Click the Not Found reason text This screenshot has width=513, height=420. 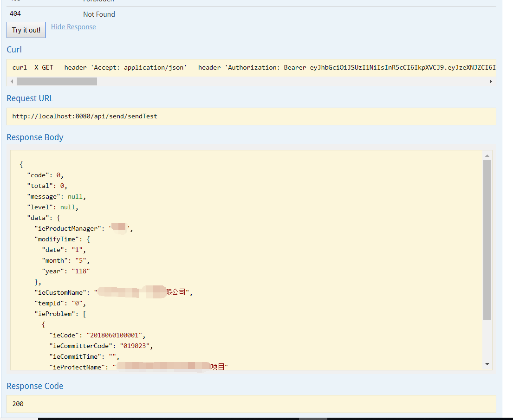99,14
